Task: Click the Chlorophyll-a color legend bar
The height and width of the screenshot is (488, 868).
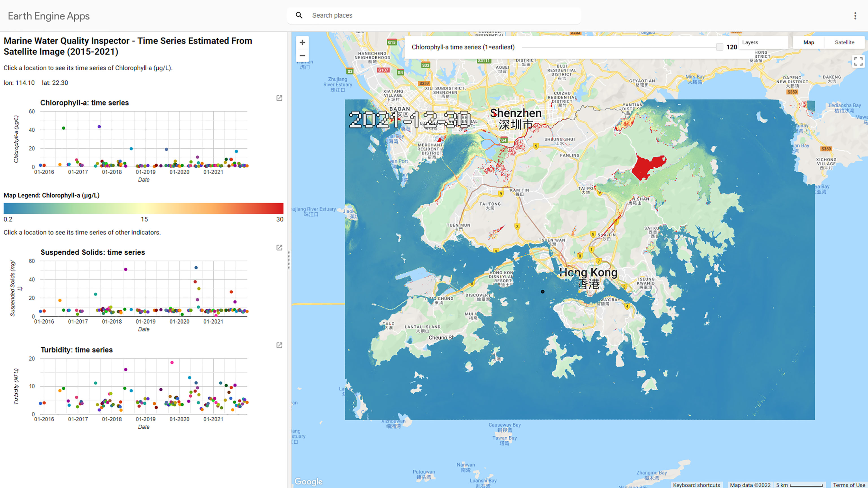Action: click(x=144, y=208)
